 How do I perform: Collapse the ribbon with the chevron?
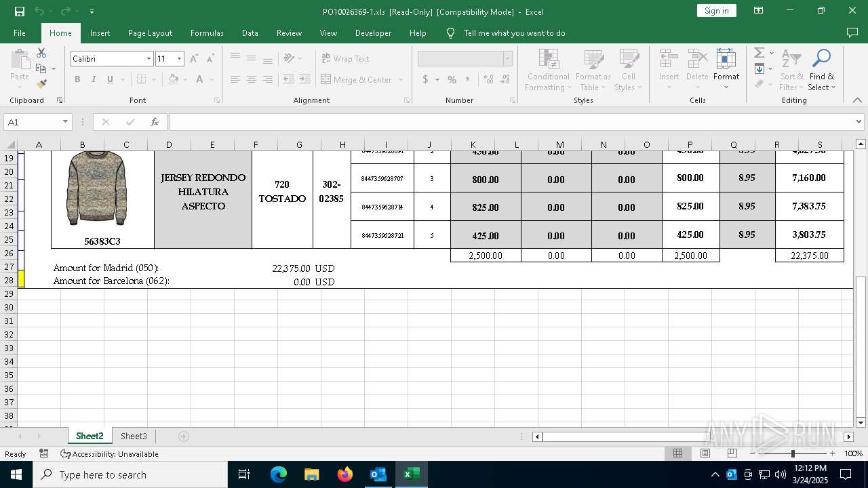point(857,100)
